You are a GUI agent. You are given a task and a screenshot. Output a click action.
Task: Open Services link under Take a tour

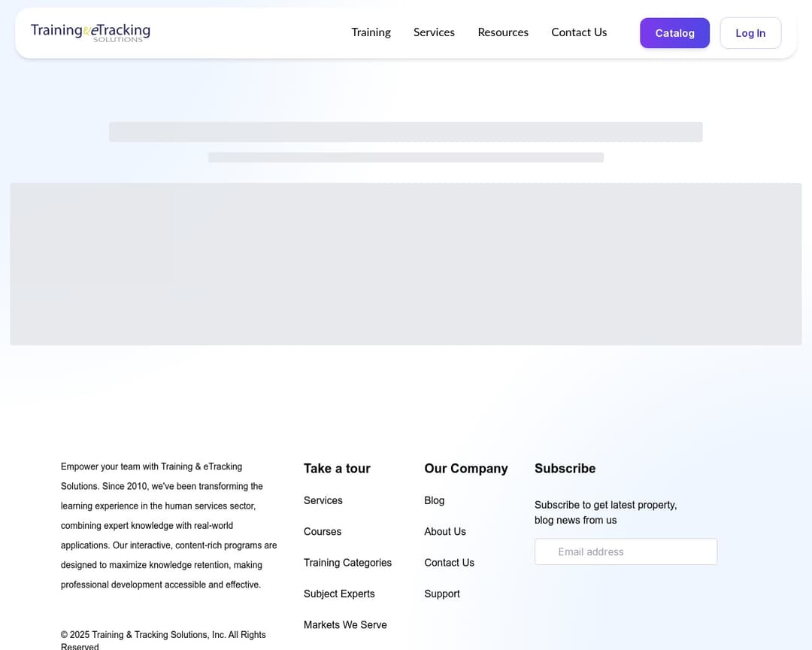point(323,500)
